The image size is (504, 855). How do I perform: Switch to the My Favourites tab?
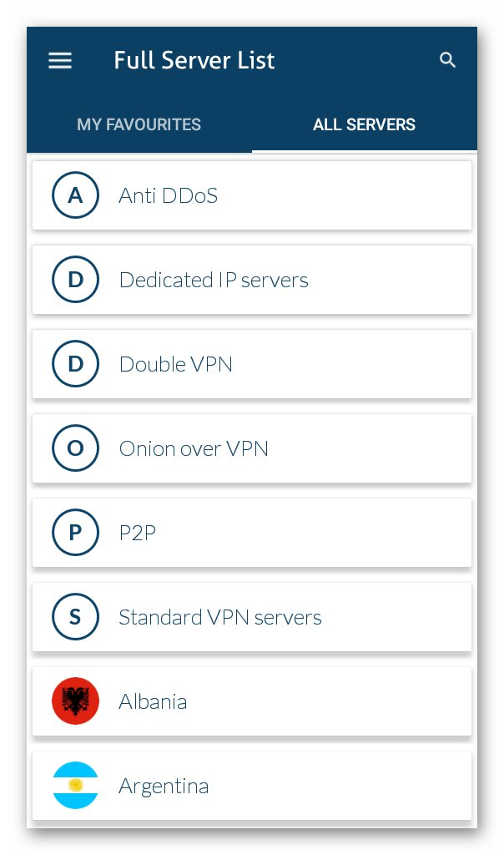coord(139,124)
